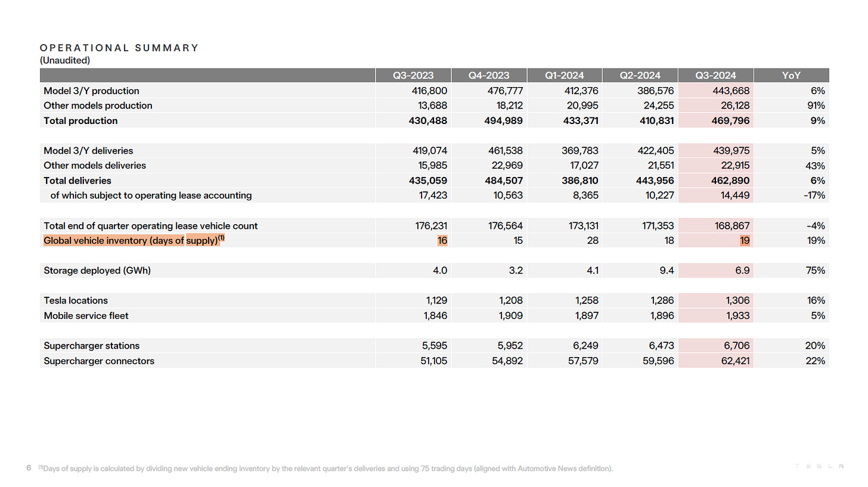Click the Model 3/Y deliveries row label

coord(88,151)
